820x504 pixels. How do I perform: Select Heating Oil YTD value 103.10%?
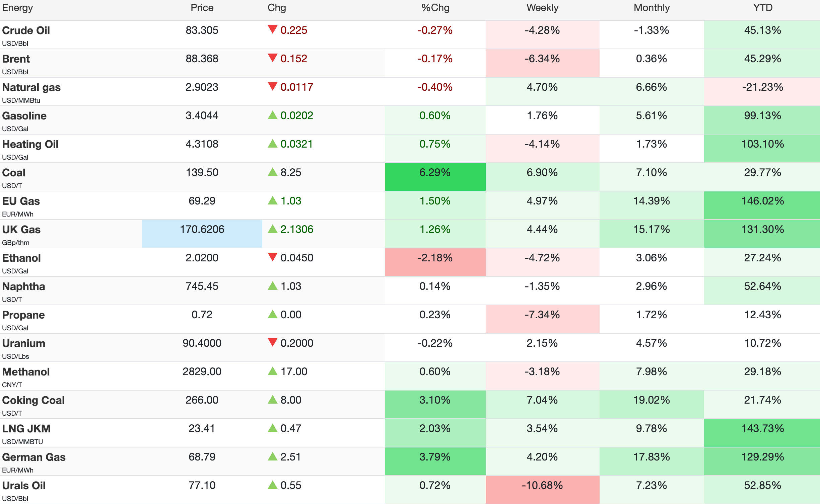click(x=762, y=149)
